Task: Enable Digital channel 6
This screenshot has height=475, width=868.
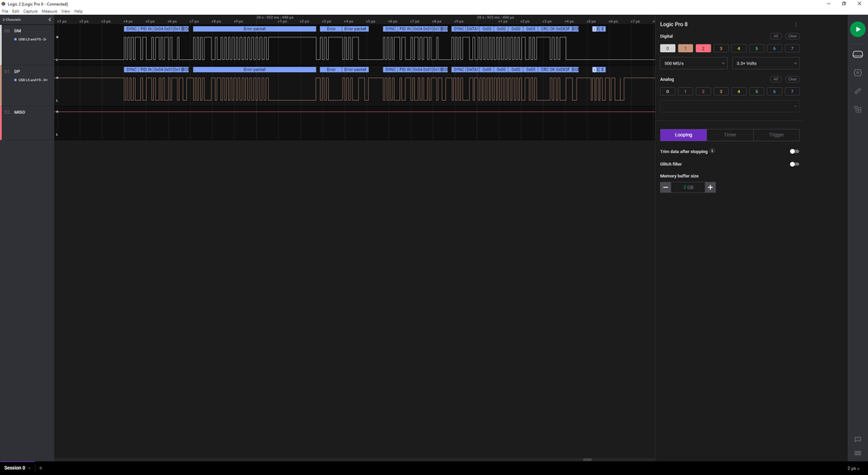Action: coord(774,48)
